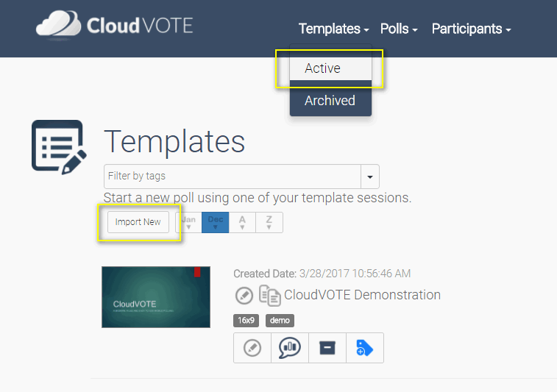557x392 pixels.
Task: Start a poll with the chart bubble icon
Action: pyautogui.click(x=290, y=348)
